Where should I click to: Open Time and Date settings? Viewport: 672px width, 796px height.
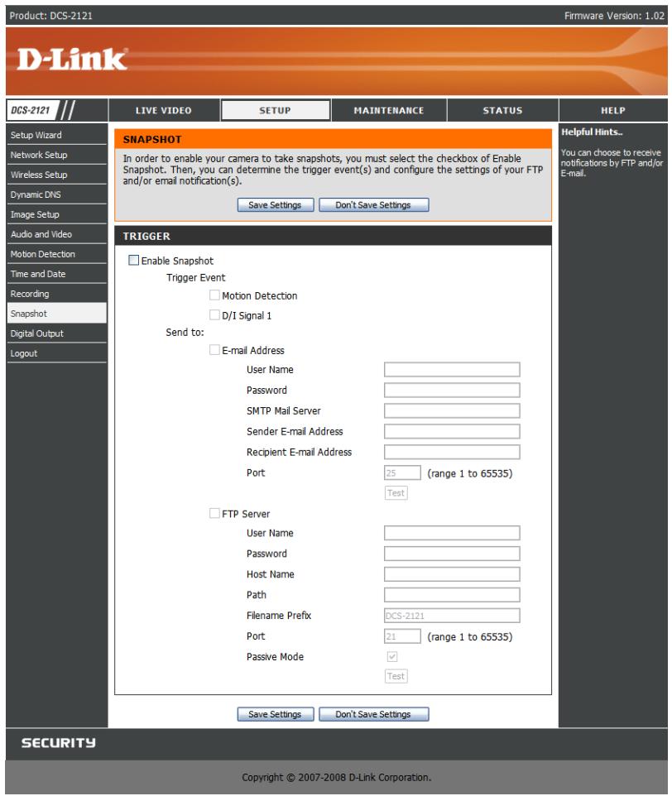click(x=57, y=274)
